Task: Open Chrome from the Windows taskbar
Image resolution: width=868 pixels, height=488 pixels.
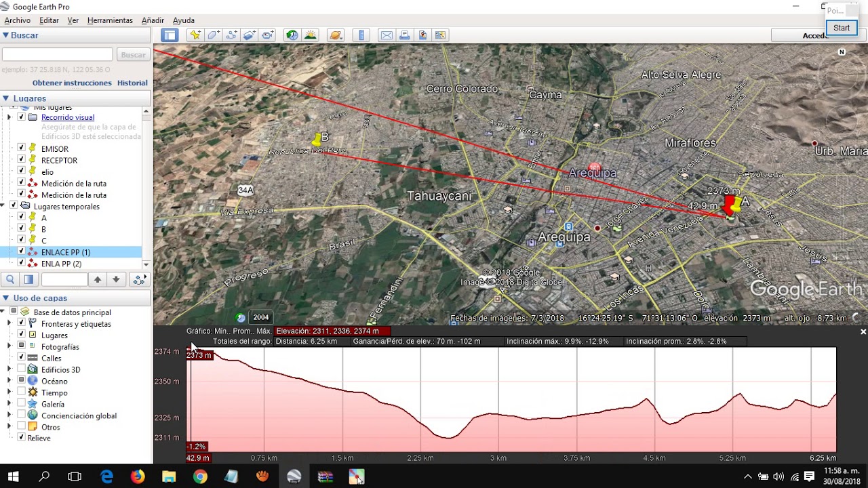Action: tap(199, 476)
